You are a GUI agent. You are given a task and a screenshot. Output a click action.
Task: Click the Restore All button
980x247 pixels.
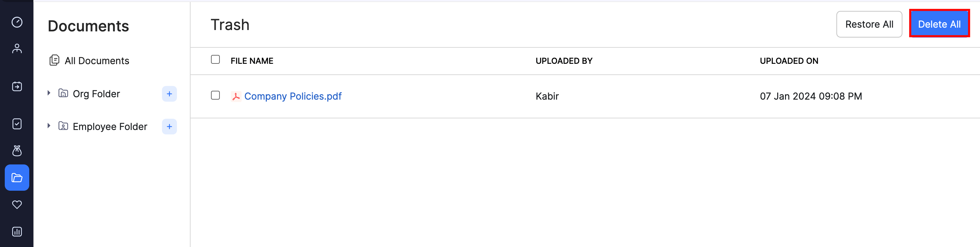pyautogui.click(x=869, y=25)
